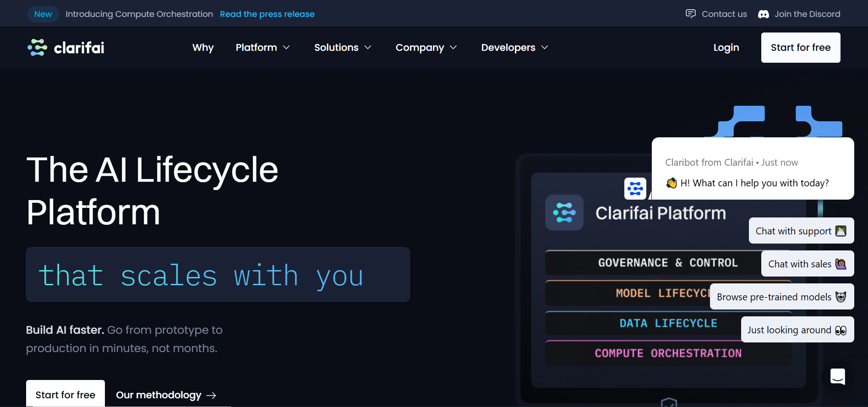Click the Clarifai Platform diagram title

pyautogui.click(x=661, y=213)
